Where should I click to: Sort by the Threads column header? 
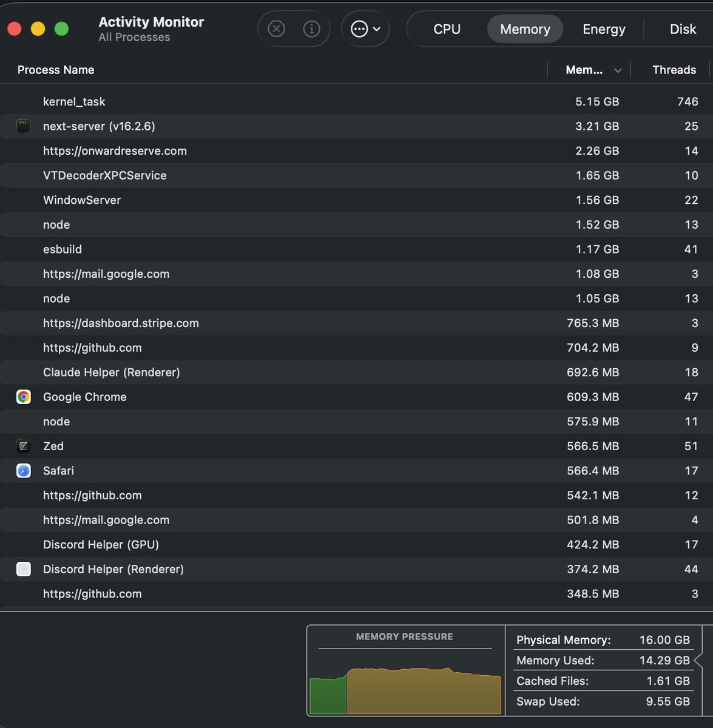click(674, 70)
